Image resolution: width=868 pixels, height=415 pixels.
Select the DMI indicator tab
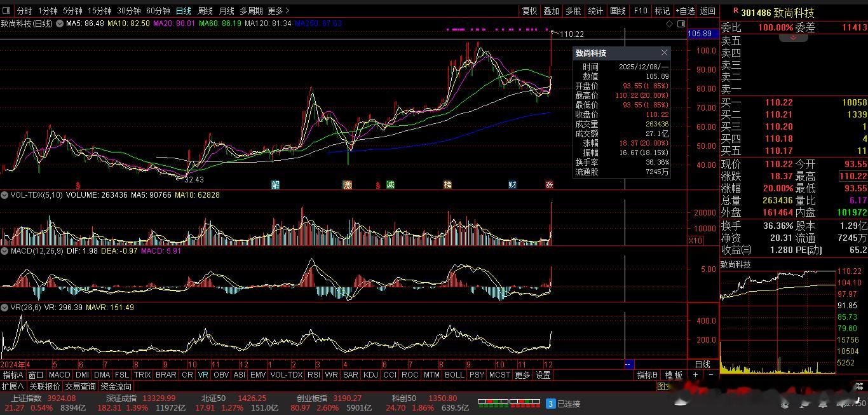[x=82, y=375]
